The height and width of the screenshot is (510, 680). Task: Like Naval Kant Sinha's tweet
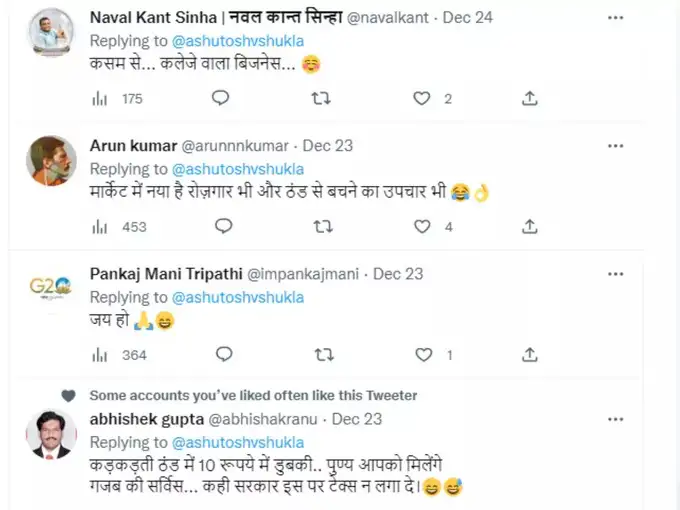tap(424, 98)
